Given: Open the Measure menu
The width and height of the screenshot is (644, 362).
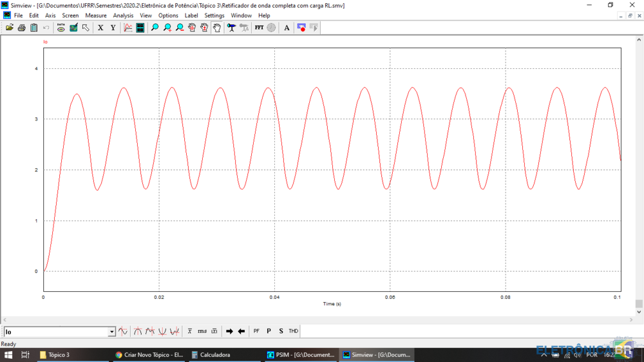Looking at the screenshot, I should point(96,15).
